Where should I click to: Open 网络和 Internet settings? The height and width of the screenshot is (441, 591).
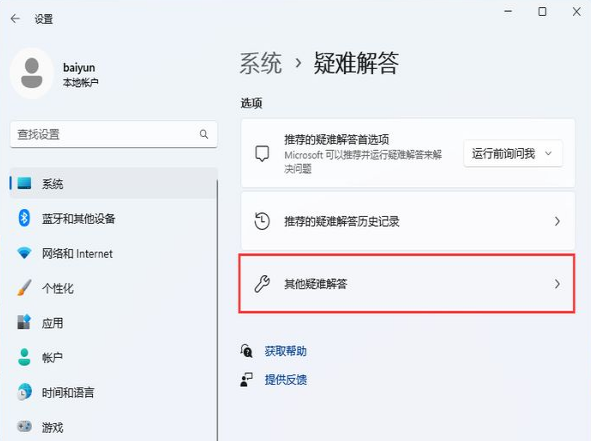tap(113, 253)
